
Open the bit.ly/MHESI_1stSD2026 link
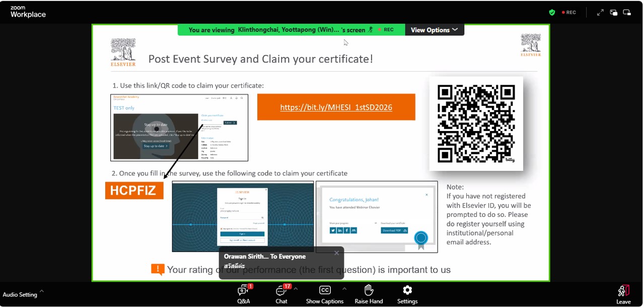click(336, 107)
